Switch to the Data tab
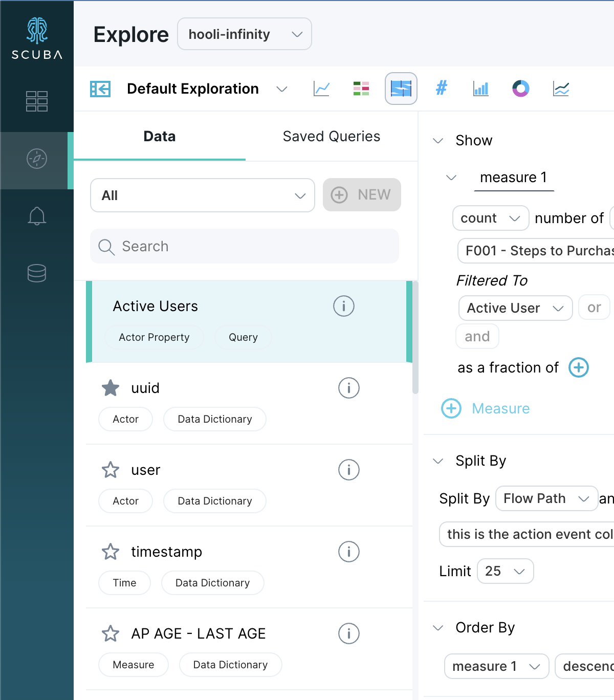 pos(160,136)
